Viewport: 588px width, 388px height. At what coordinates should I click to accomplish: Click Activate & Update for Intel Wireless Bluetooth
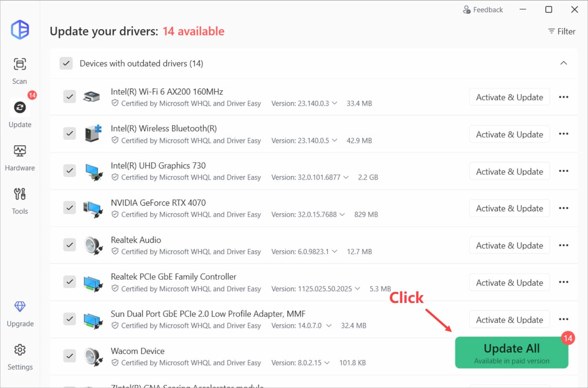click(509, 134)
